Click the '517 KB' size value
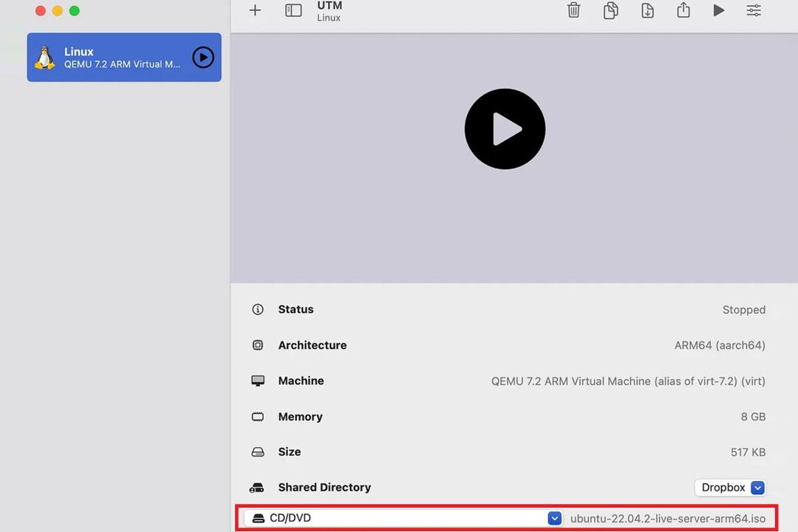798x532 pixels. [x=748, y=452]
